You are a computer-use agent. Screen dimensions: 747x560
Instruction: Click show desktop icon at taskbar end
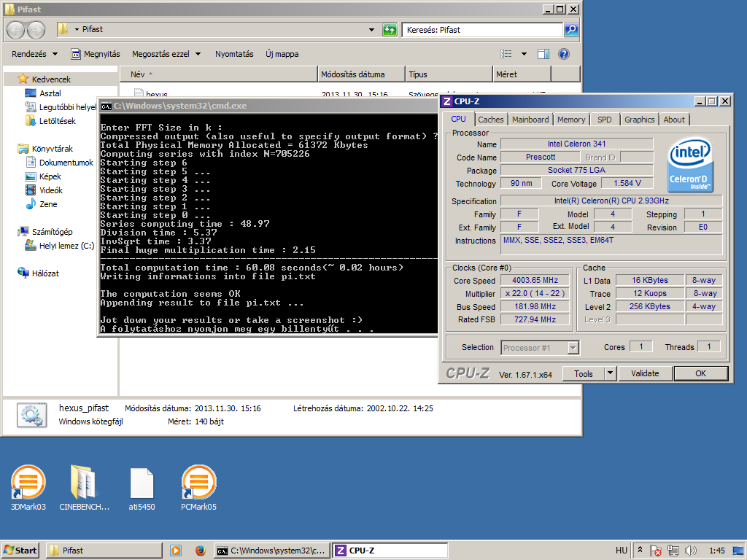(x=738, y=551)
